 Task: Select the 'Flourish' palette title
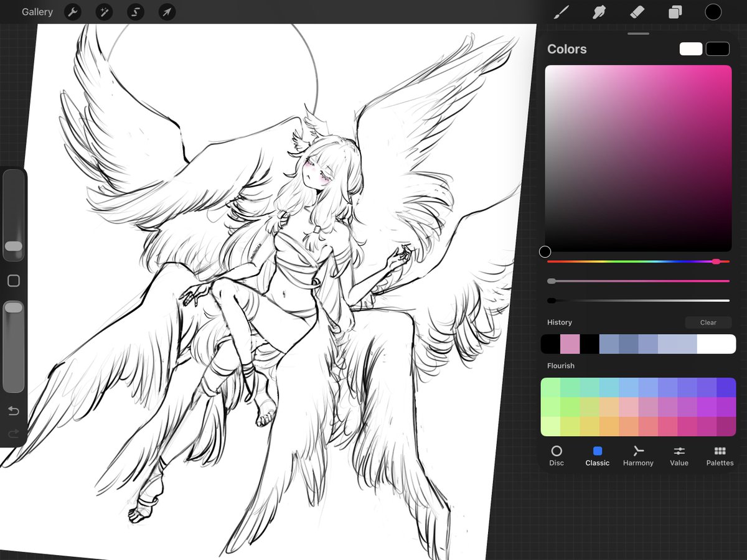[561, 366]
